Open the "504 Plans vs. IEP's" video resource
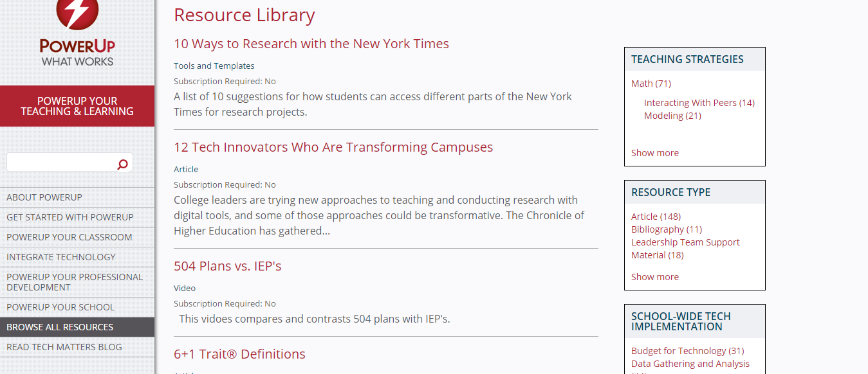 [x=227, y=265]
